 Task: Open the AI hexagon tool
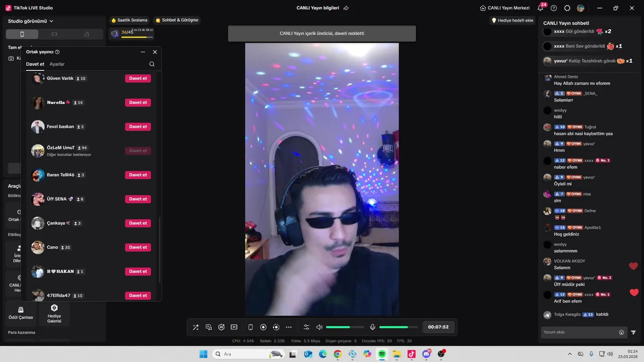(221, 327)
